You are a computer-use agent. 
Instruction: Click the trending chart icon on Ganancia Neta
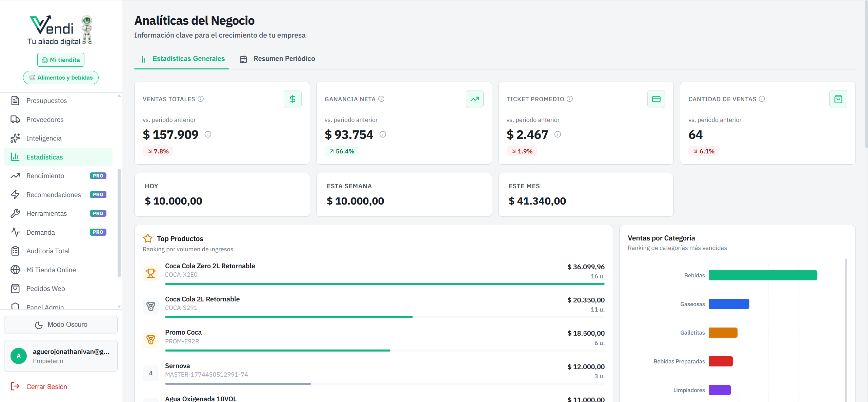pos(475,99)
